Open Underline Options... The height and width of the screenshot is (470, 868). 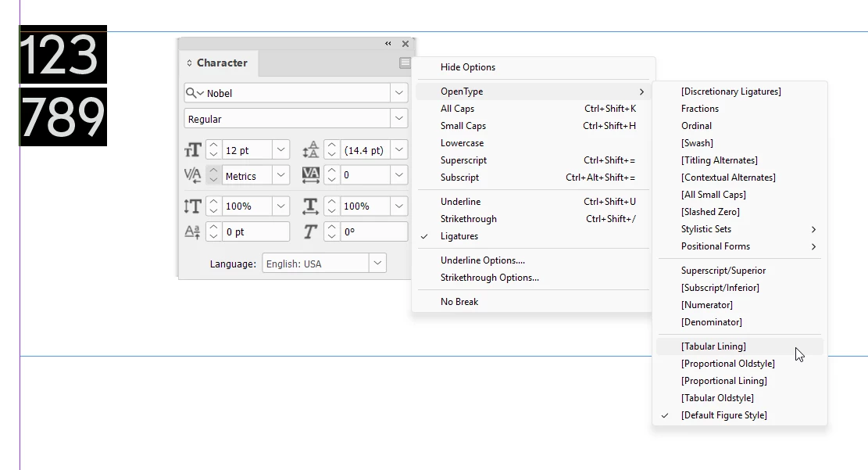point(533,260)
